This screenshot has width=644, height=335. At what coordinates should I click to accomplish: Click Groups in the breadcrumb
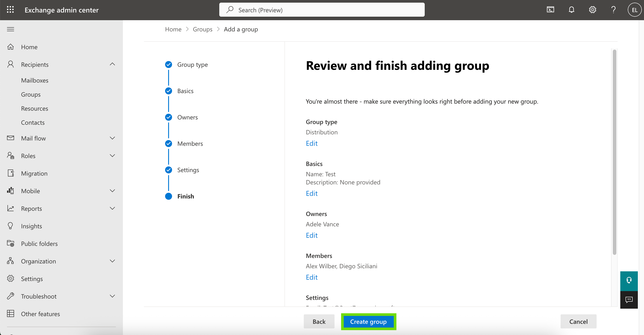(203, 29)
